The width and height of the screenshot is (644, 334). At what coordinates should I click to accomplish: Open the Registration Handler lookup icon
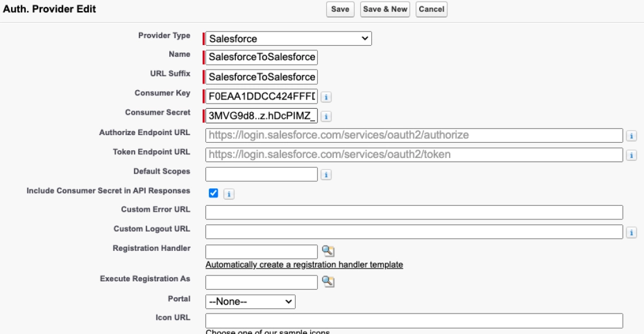(x=328, y=251)
